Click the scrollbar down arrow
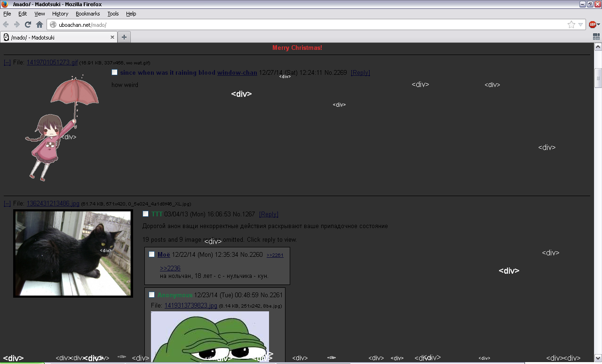Image resolution: width=602 pixels, height=364 pixels. [x=598, y=358]
